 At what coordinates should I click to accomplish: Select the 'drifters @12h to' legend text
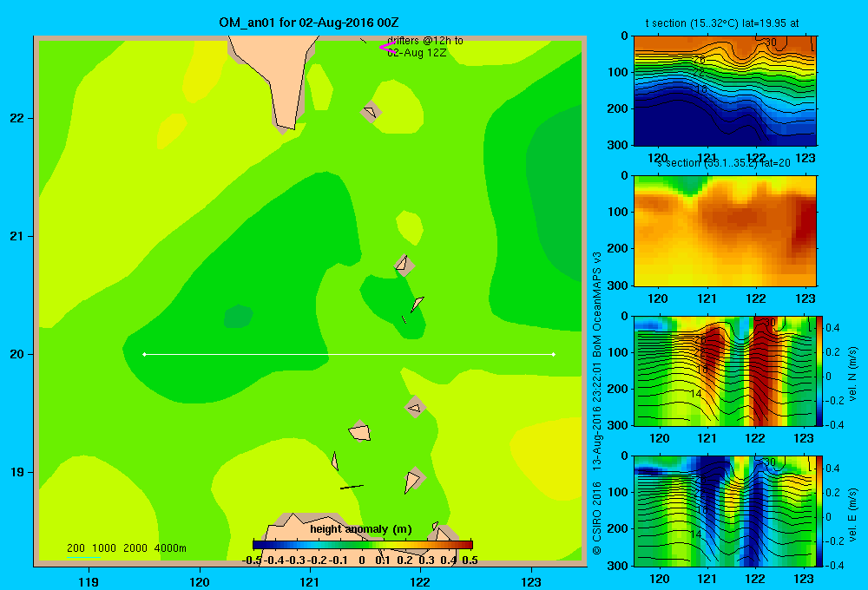click(425, 41)
